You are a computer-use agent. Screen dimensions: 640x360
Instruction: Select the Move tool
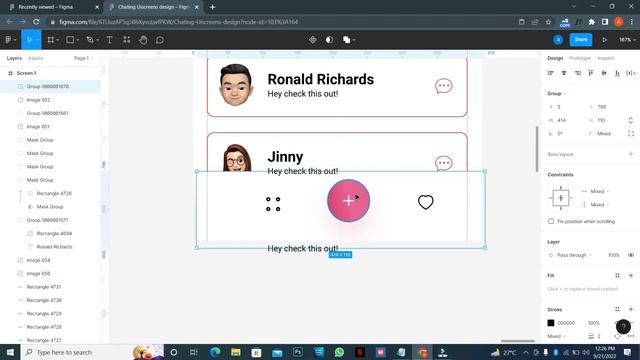tap(29, 40)
